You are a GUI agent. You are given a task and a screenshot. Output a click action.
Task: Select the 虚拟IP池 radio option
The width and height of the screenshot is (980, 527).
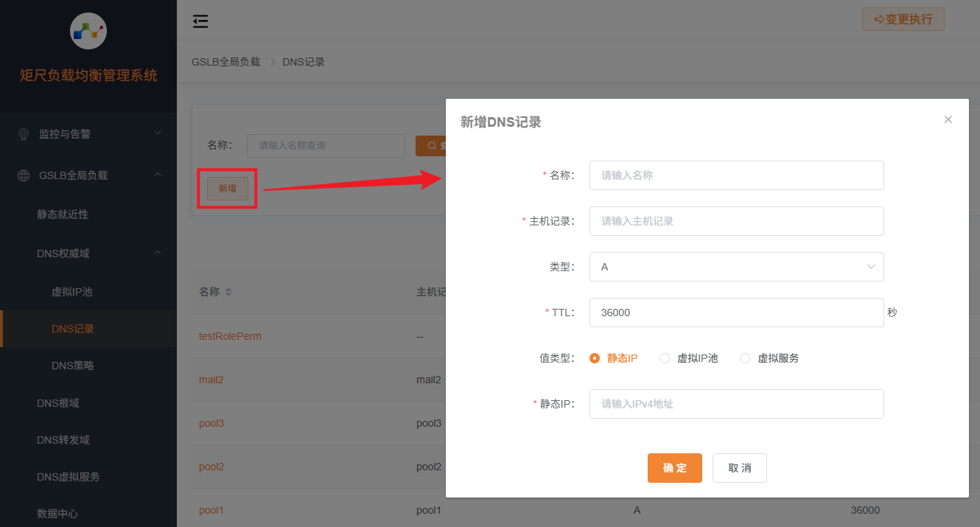tap(665, 358)
